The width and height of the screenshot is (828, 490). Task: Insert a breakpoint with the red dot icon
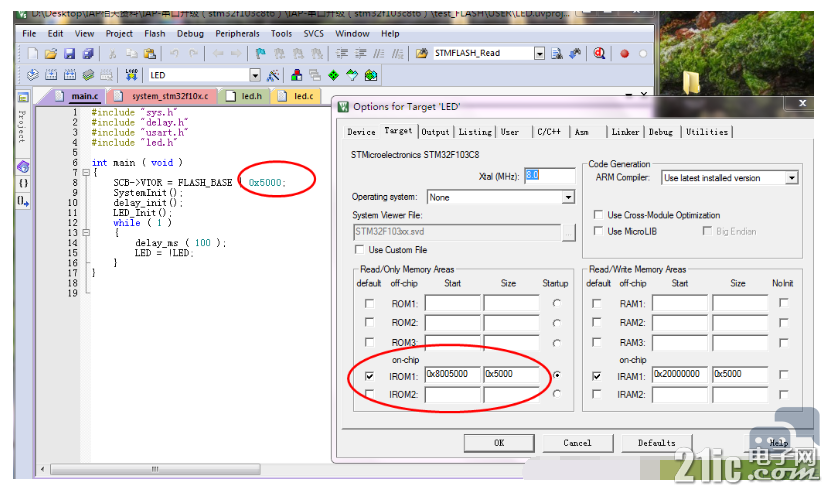pos(624,53)
